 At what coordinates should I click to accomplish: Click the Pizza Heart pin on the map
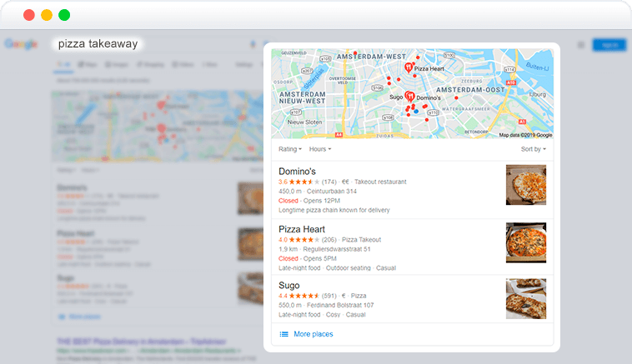pos(409,67)
